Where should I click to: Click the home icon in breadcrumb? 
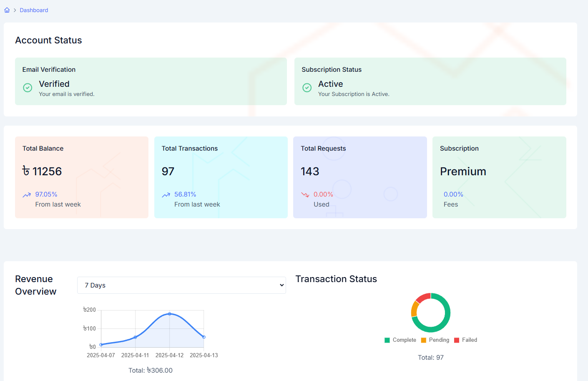7,10
